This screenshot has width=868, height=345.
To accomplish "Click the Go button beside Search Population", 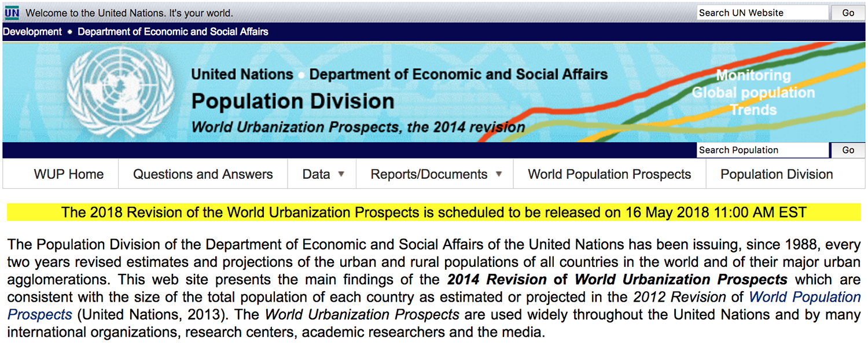I will (848, 150).
